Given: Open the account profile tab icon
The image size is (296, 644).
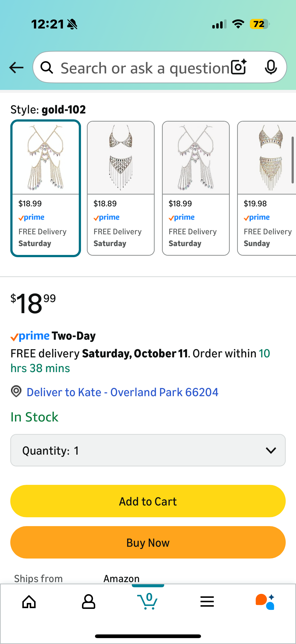Looking at the screenshot, I should (88, 602).
